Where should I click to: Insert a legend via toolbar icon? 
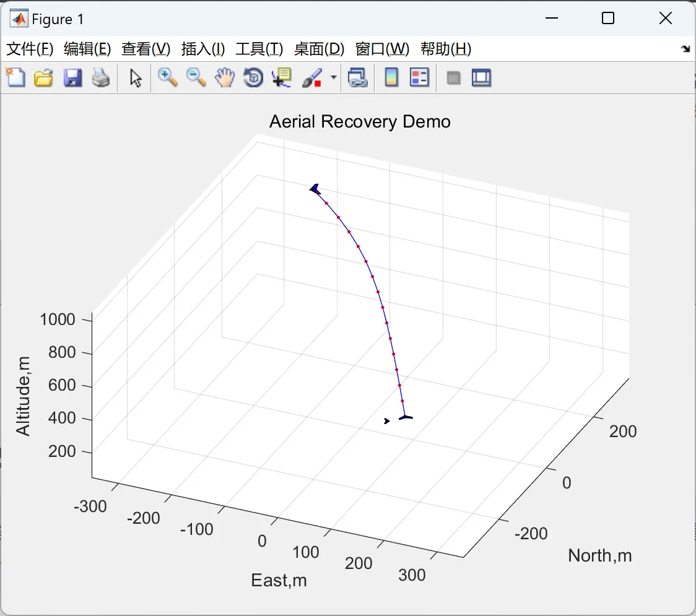point(419,77)
